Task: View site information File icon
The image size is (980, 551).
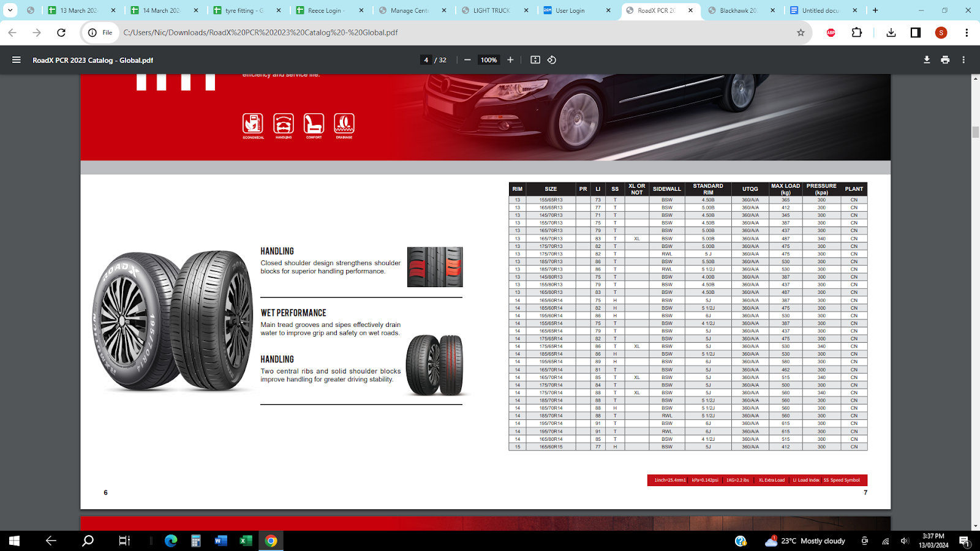Action: coord(100,32)
